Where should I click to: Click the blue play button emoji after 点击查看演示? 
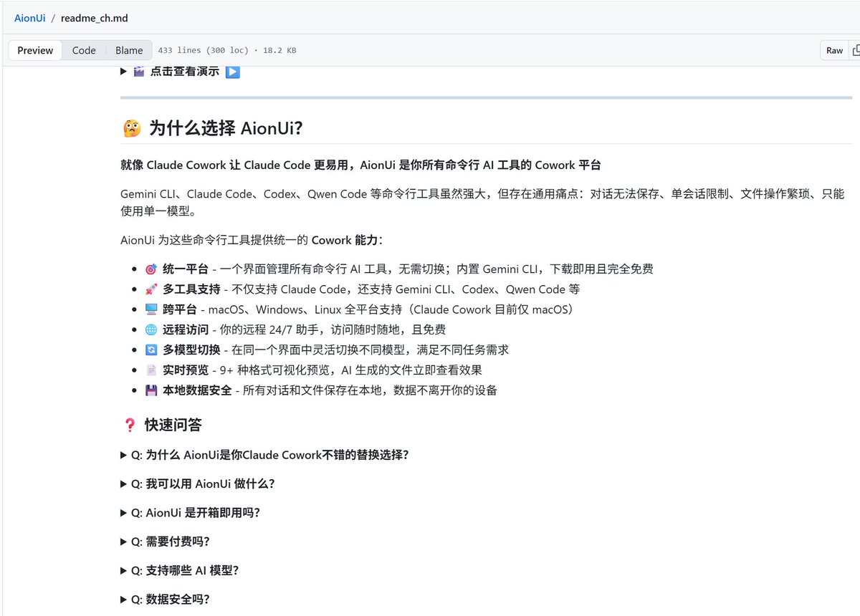click(x=232, y=72)
